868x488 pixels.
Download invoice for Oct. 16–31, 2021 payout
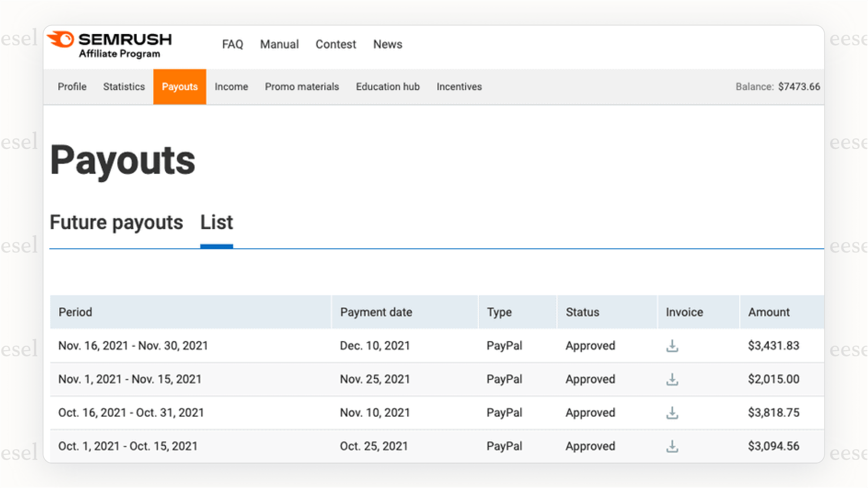(x=672, y=413)
